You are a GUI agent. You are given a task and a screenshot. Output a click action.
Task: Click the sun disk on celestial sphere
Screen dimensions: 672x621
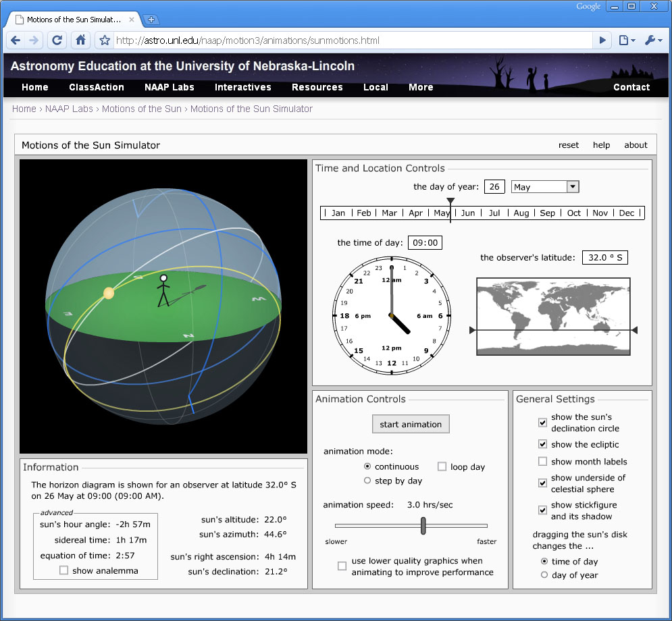(x=109, y=293)
